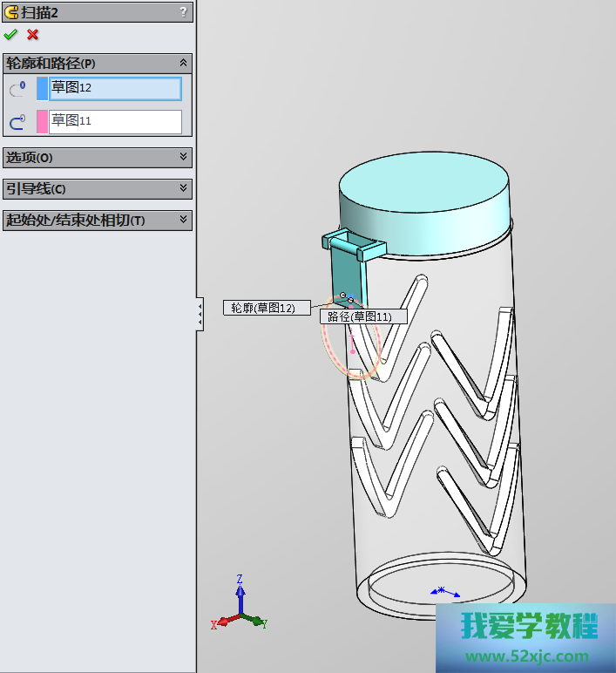This screenshot has height=673, width=616.
Task: Click the 扫描2 sweep feature icon
Action: (x=11, y=11)
